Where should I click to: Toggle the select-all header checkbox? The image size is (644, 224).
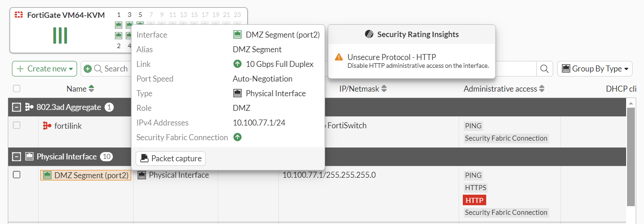(17, 89)
